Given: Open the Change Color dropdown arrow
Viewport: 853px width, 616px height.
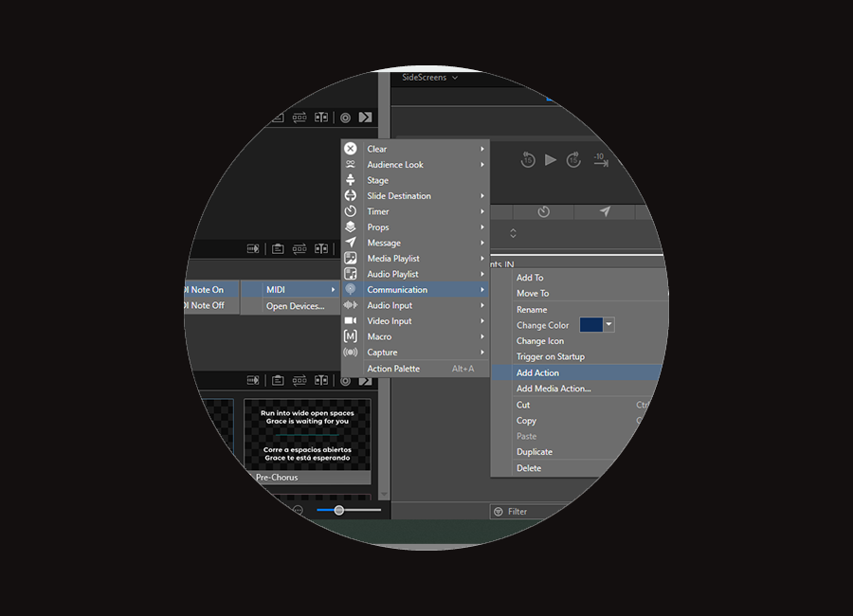Looking at the screenshot, I should click(609, 325).
